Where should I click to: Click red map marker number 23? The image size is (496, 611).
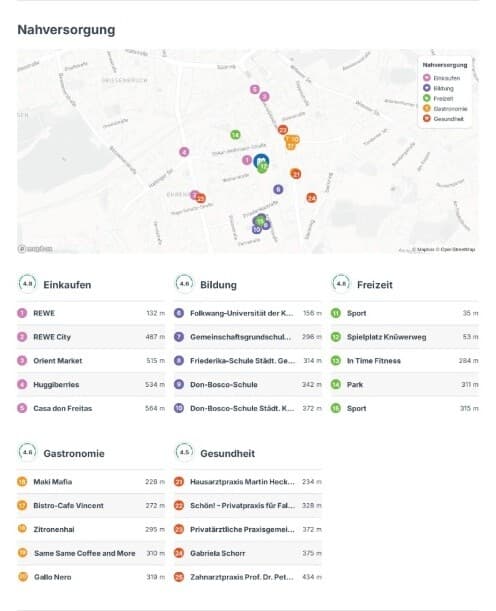(x=201, y=198)
